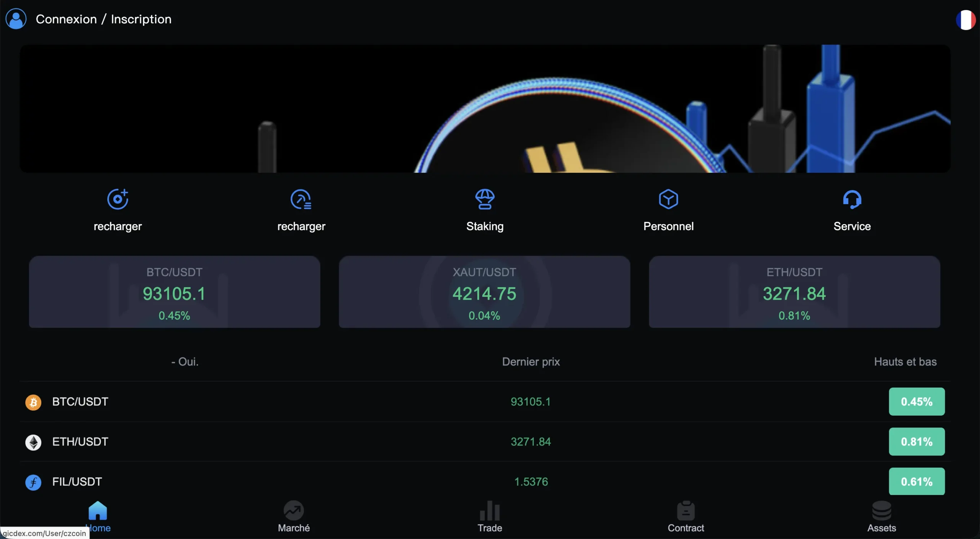Click the Bitcoin logo in BTC/USDT row
The height and width of the screenshot is (539, 980).
click(33, 402)
